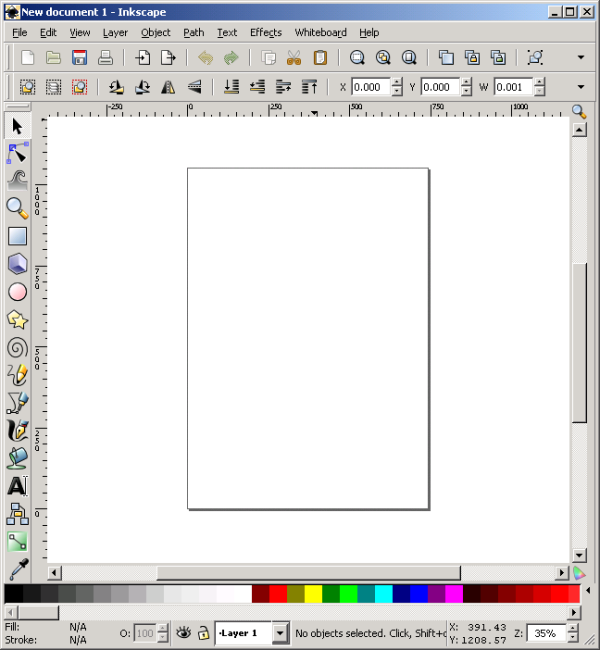This screenshot has height=650, width=600.
Task: Click the X coordinate input field
Action: [x=371, y=87]
